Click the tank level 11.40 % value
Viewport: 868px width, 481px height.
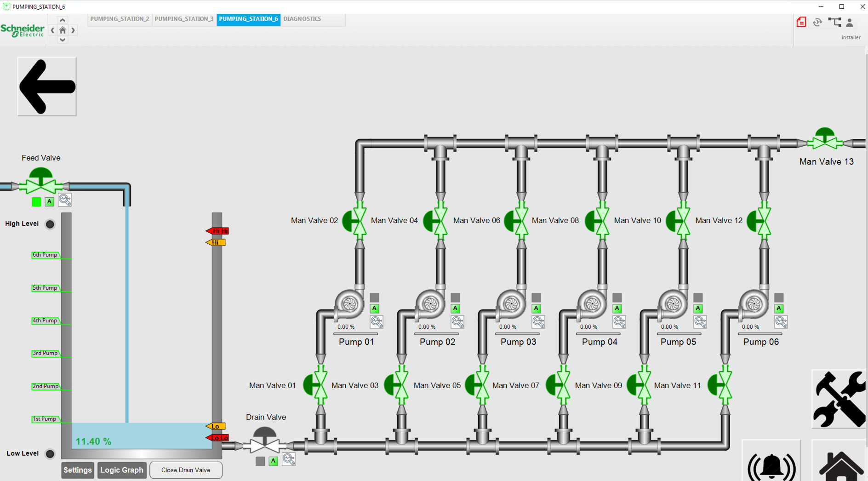[x=93, y=441]
